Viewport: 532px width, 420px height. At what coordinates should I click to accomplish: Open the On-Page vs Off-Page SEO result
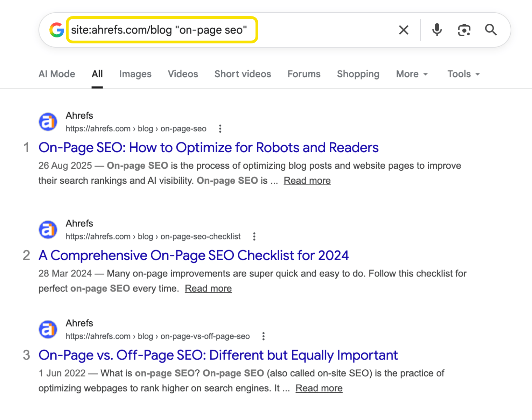click(x=218, y=355)
